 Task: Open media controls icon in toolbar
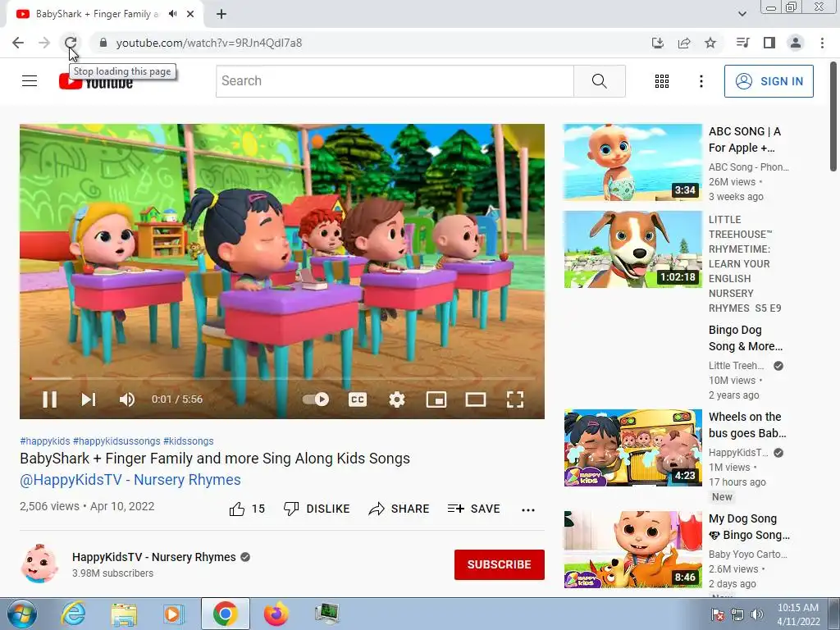pos(742,43)
